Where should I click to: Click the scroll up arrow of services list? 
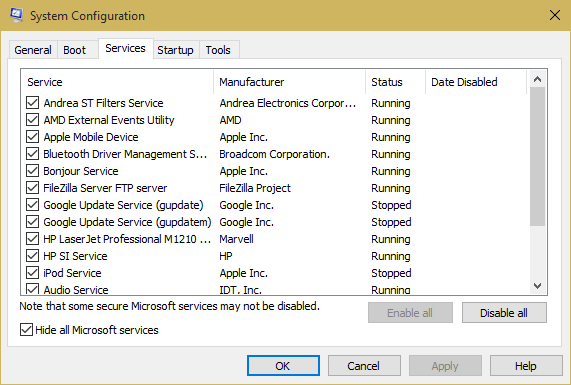(x=537, y=79)
